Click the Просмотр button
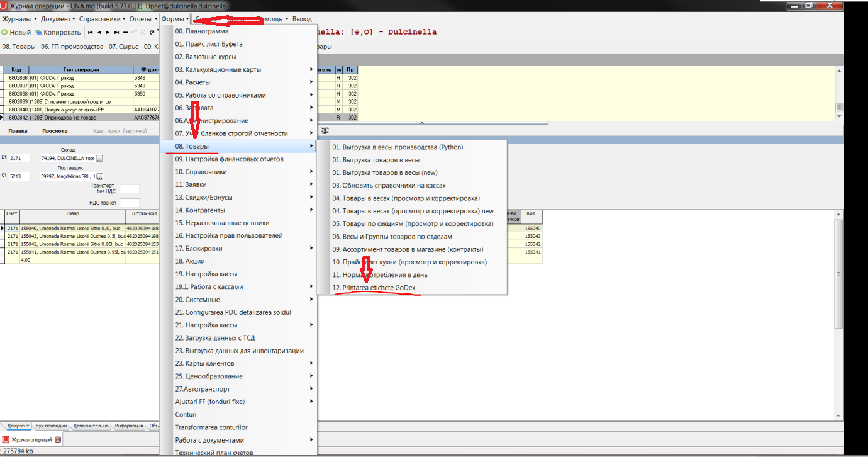Screen dimensions: 868x457 tap(55, 131)
